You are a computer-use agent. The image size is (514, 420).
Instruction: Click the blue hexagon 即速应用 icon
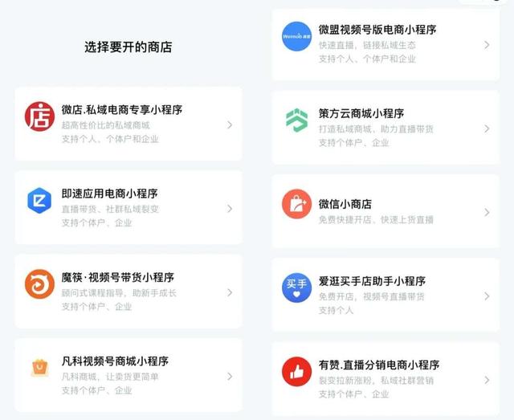tap(39, 200)
